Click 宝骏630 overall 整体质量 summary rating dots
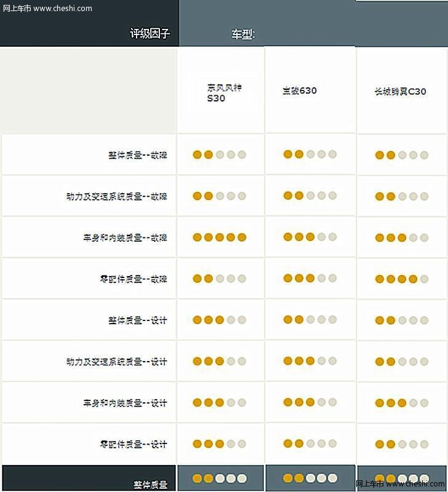Image resolution: width=448 pixels, height=492 pixels. point(310,478)
